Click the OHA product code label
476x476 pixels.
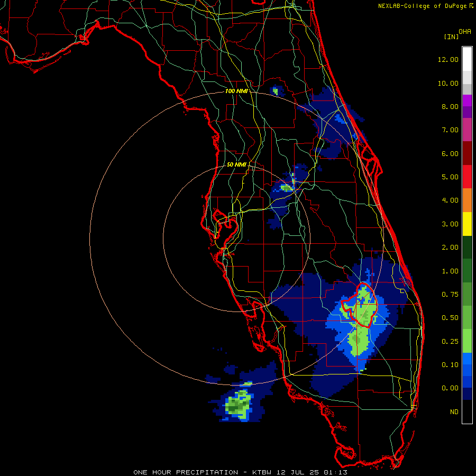(465, 31)
